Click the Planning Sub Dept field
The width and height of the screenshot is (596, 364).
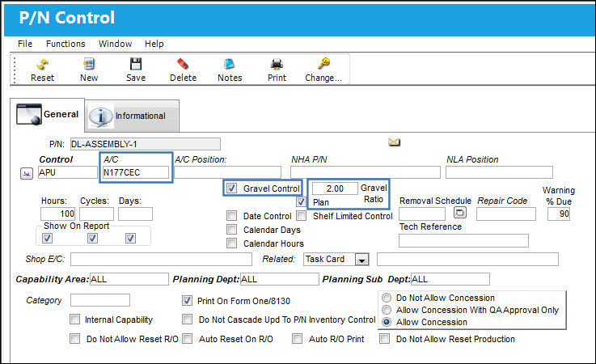pos(450,279)
